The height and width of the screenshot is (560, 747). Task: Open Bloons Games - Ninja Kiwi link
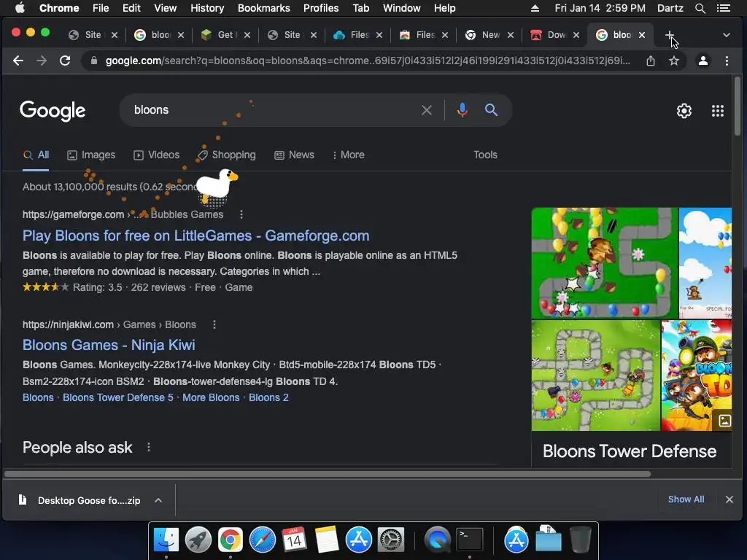click(x=109, y=345)
